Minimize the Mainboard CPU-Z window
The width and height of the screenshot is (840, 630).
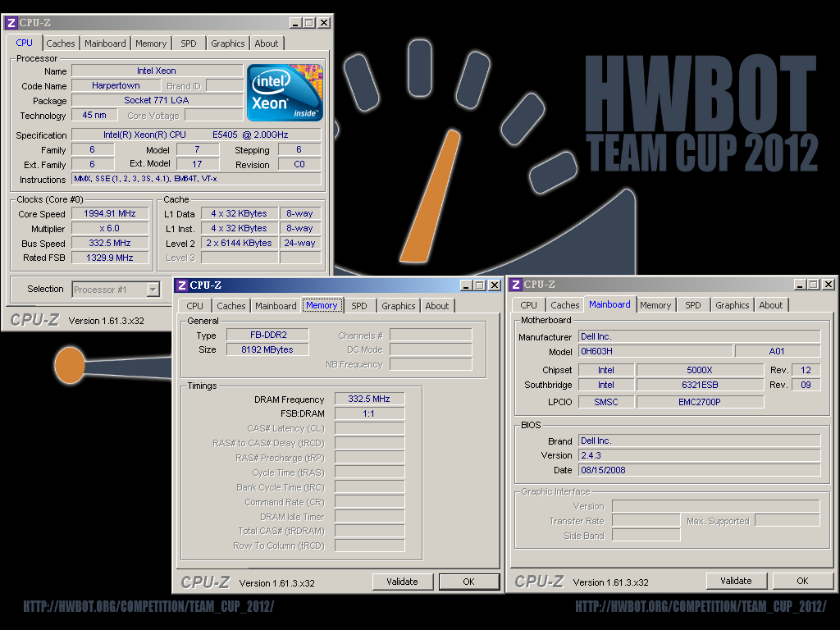pos(800,285)
